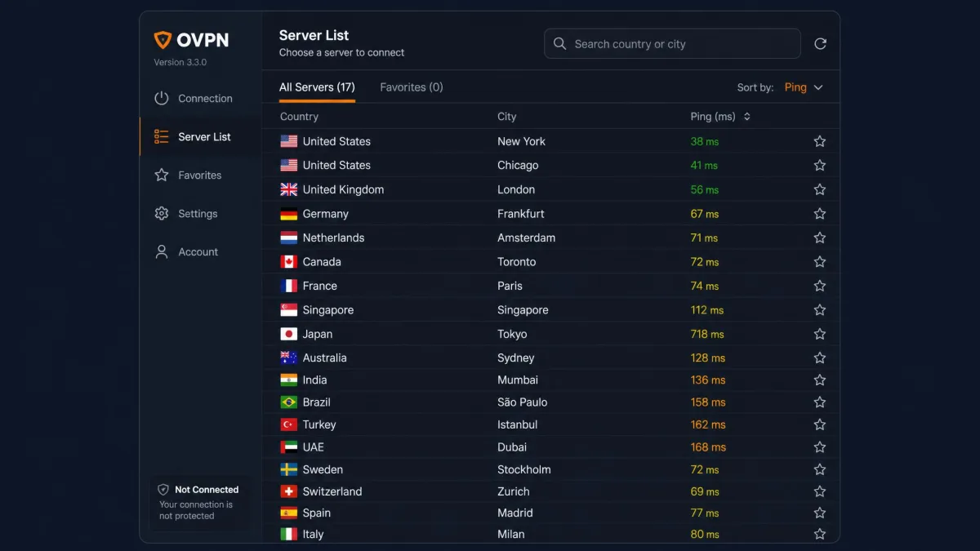Toggle favorite star for London

[x=820, y=189]
